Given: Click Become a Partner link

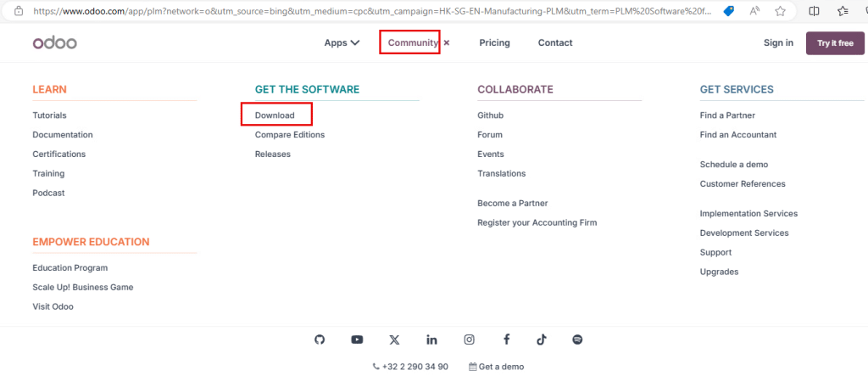Looking at the screenshot, I should click(x=513, y=204).
